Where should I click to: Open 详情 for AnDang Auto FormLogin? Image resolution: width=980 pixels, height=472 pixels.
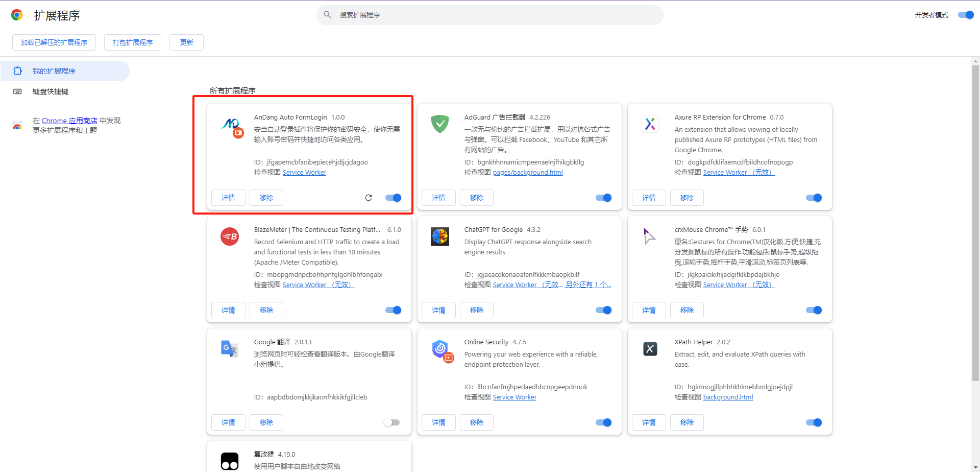point(228,198)
